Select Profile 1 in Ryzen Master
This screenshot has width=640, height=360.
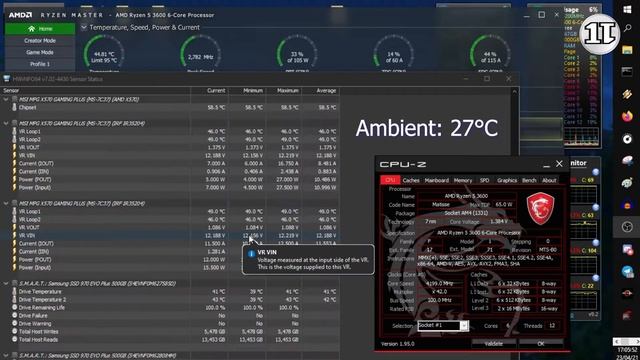40,64
